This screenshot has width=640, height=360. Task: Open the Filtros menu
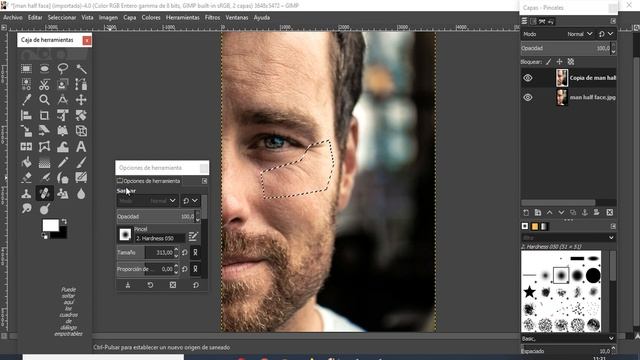[x=212, y=18]
